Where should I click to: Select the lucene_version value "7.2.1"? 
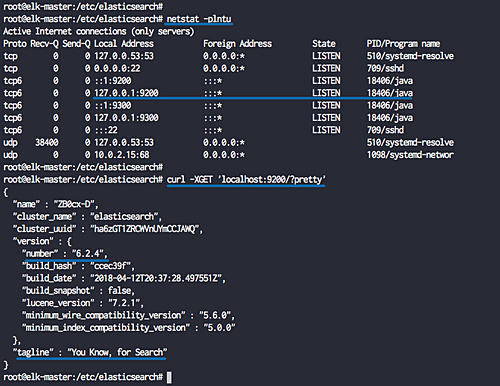(124, 303)
